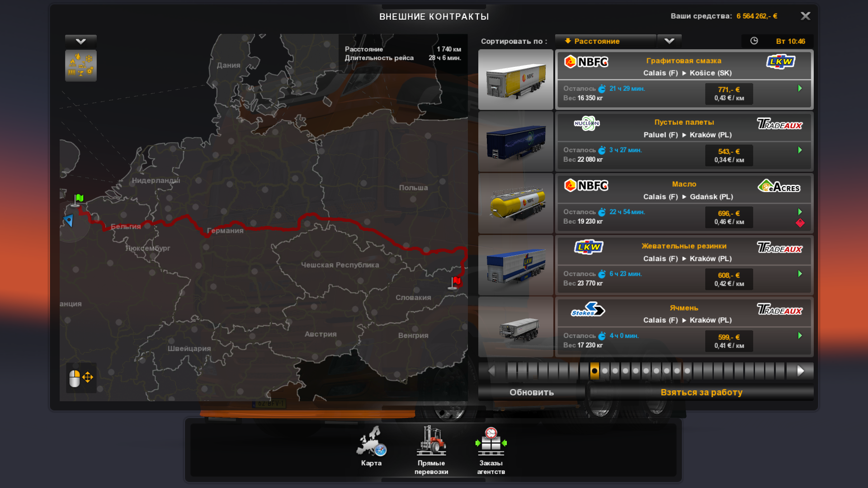
Task: Go to next page with right arrow
Action: click(800, 371)
